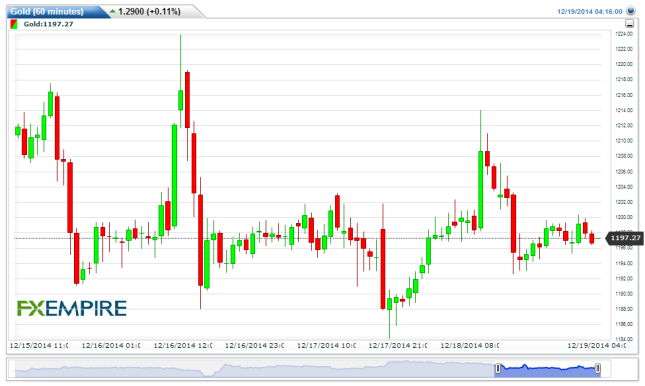This screenshot has width=645, height=386.
Task: Select the Gold (60 minutes) tab
Action: [46, 12]
